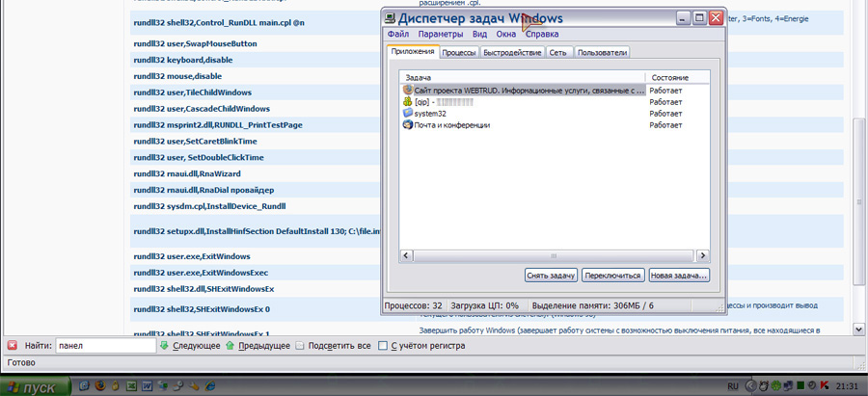This screenshot has height=396, width=868.
Task: Click the QIP icon in the task list
Action: pyautogui.click(x=408, y=101)
